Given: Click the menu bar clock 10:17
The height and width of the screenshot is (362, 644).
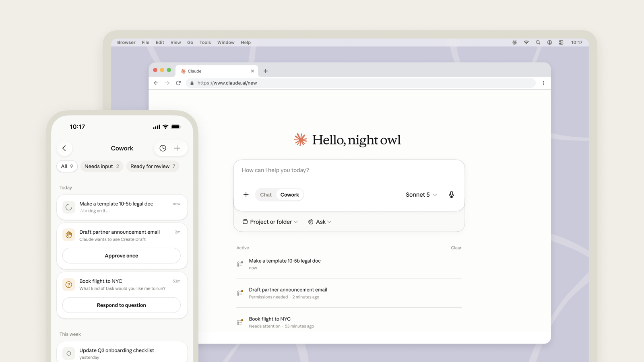Looking at the screenshot, I should point(577,42).
